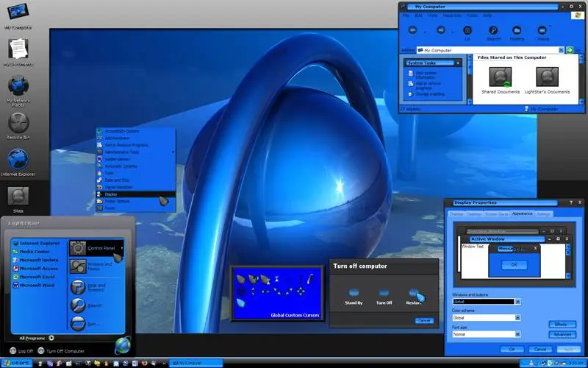Open the Back button history arrow
The height and width of the screenshot is (368, 588).
tap(425, 32)
